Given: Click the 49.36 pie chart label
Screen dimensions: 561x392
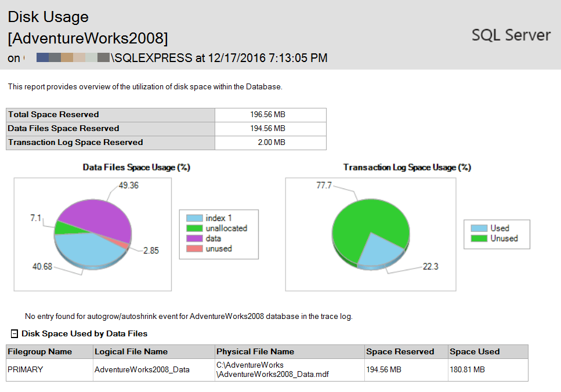Looking at the screenshot, I should click(129, 186).
